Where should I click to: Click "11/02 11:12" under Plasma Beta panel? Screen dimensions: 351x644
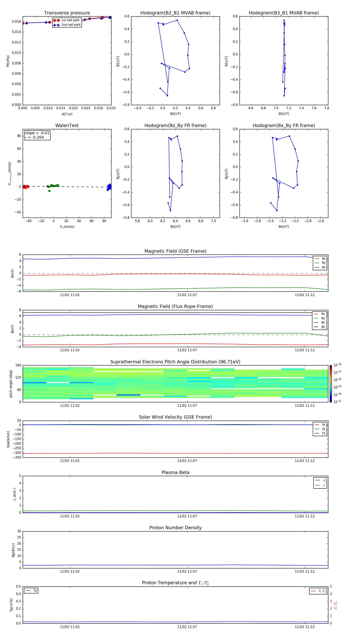(305, 516)
